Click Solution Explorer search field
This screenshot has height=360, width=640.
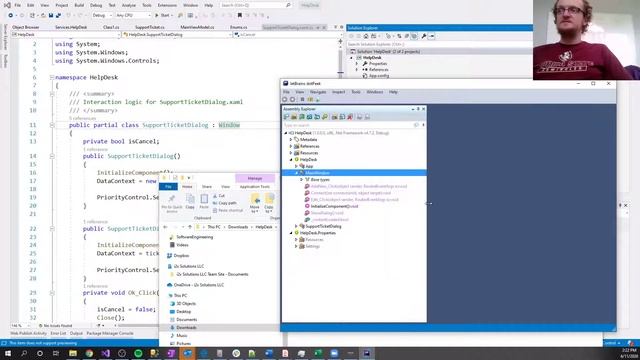click(x=439, y=44)
